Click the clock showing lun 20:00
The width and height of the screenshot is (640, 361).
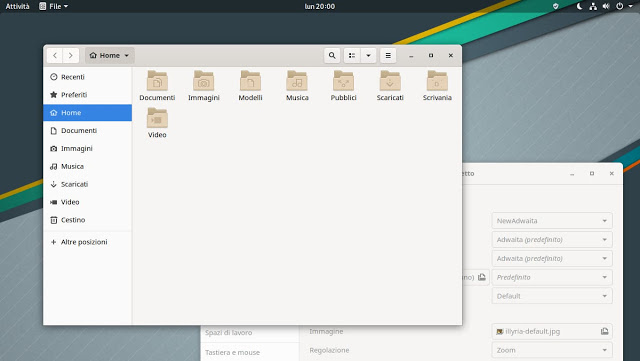pyautogui.click(x=320, y=6)
